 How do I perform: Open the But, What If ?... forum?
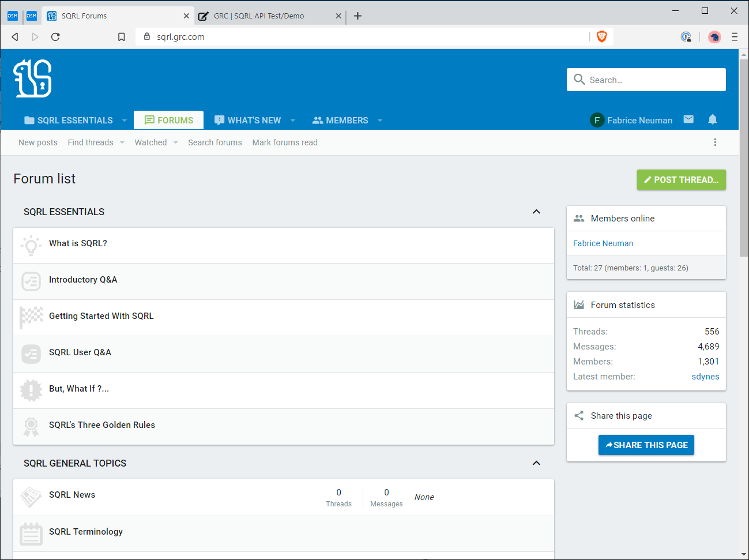(79, 389)
